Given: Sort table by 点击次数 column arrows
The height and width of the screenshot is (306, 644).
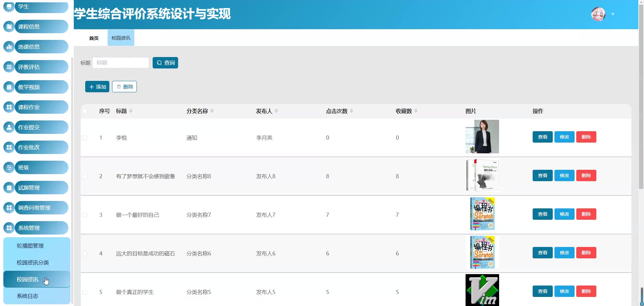Looking at the screenshot, I should tap(352, 111).
